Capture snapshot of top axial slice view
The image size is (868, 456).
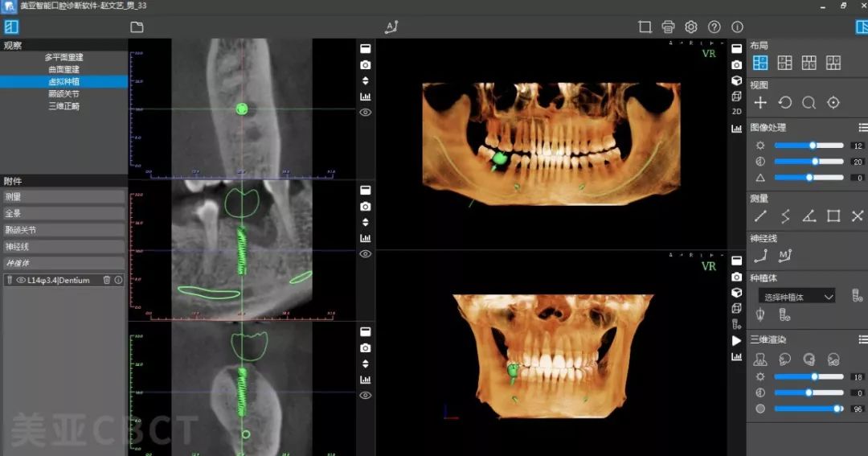[366, 65]
